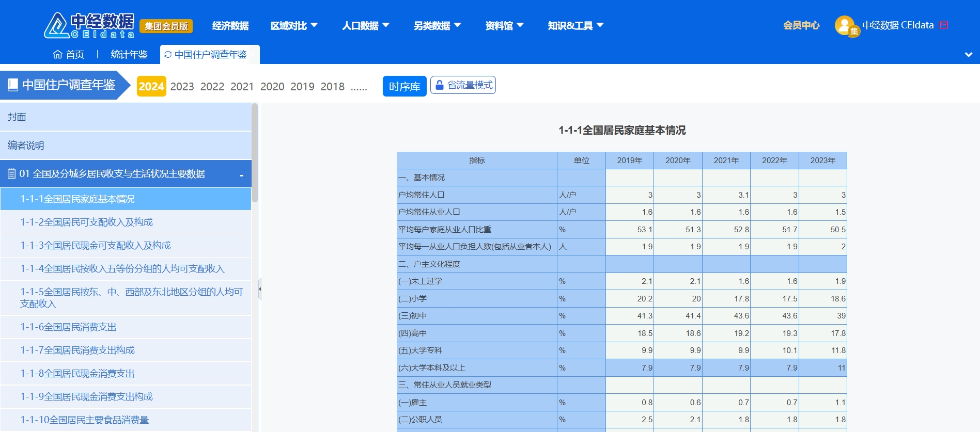Image resolution: width=980 pixels, height=432 pixels.
Task: Open the 经济数据 menu
Action: click(x=230, y=25)
